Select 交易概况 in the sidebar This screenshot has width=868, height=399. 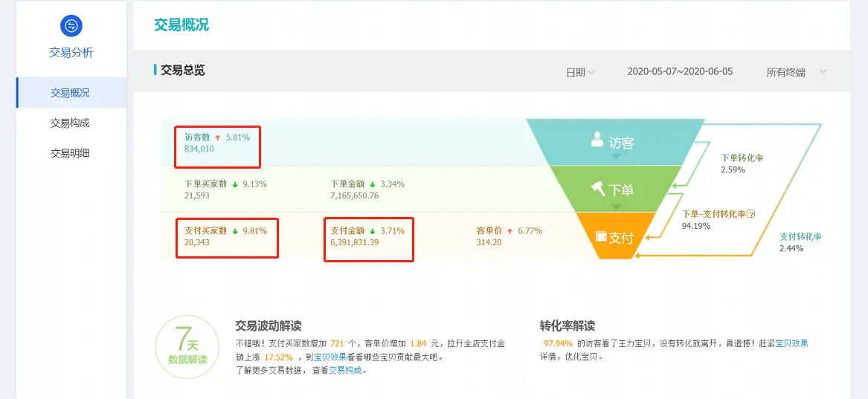point(70,93)
